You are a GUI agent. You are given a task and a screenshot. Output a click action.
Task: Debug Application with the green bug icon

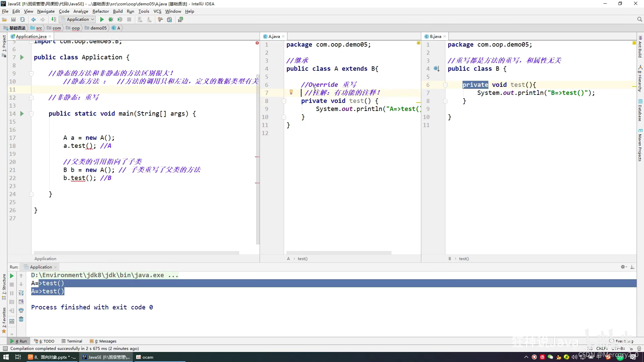[x=111, y=19]
